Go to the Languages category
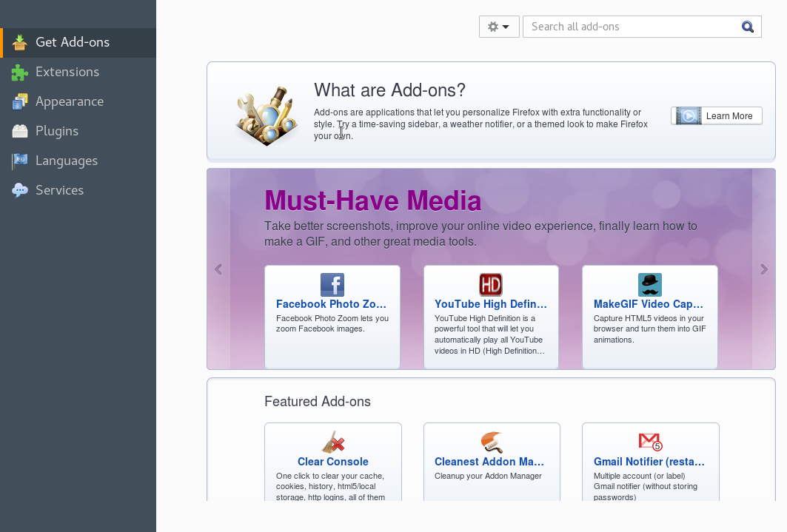The height and width of the screenshot is (532, 787). [x=66, y=161]
